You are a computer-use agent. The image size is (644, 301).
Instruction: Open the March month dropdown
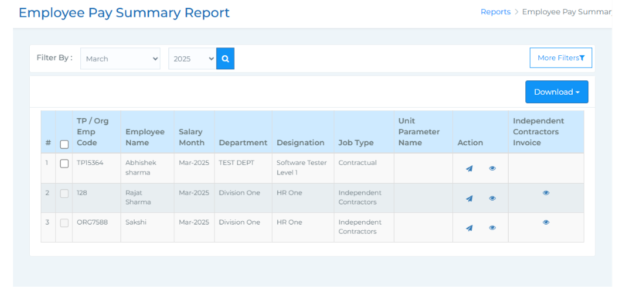click(x=121, y=58)
